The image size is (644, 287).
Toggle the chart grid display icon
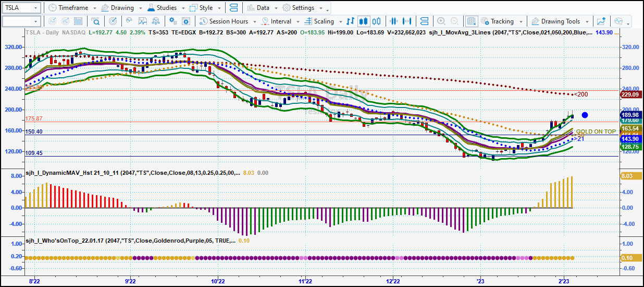coord(471,21)
